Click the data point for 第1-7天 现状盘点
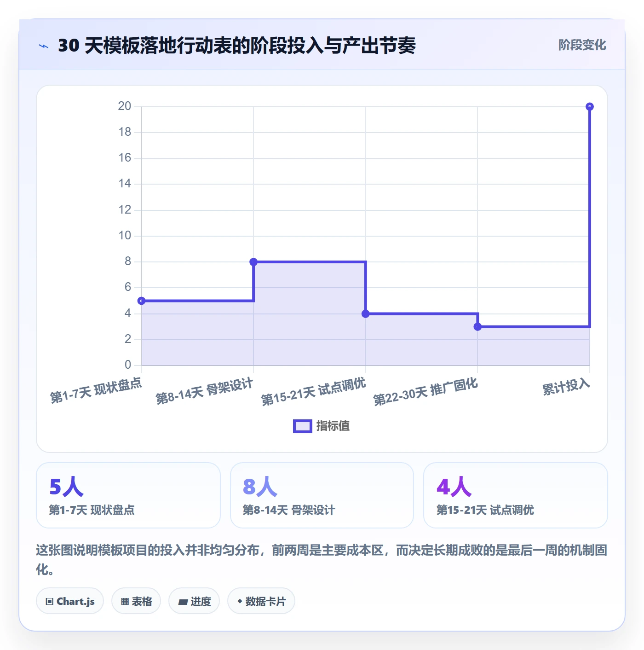The height and width of the screenshot is (650, 644). pos(142,301)
